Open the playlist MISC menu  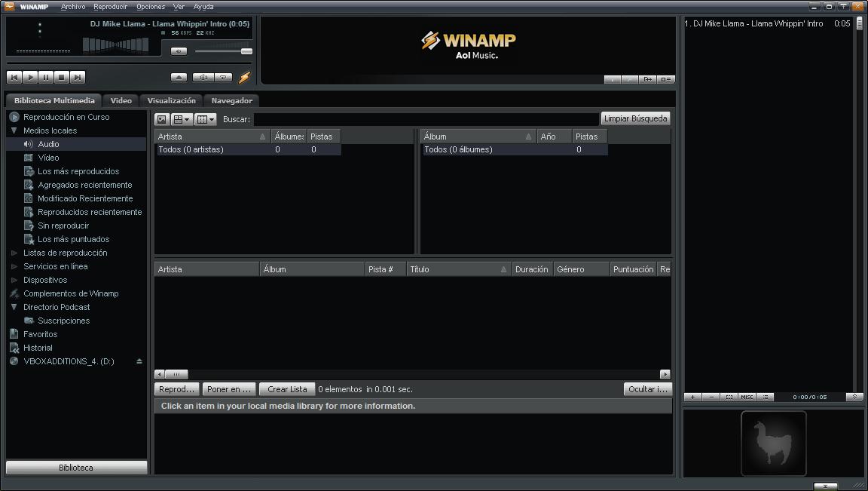747,397
